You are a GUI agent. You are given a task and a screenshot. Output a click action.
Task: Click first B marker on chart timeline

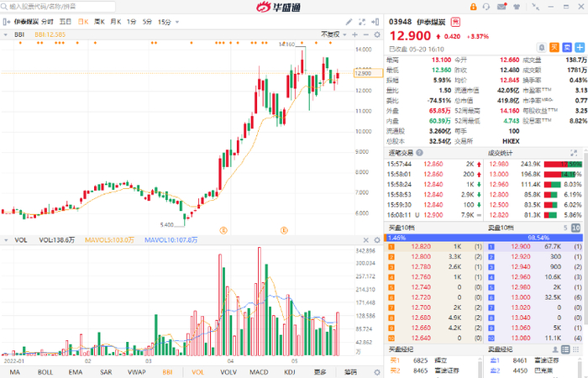pos(223,230)
